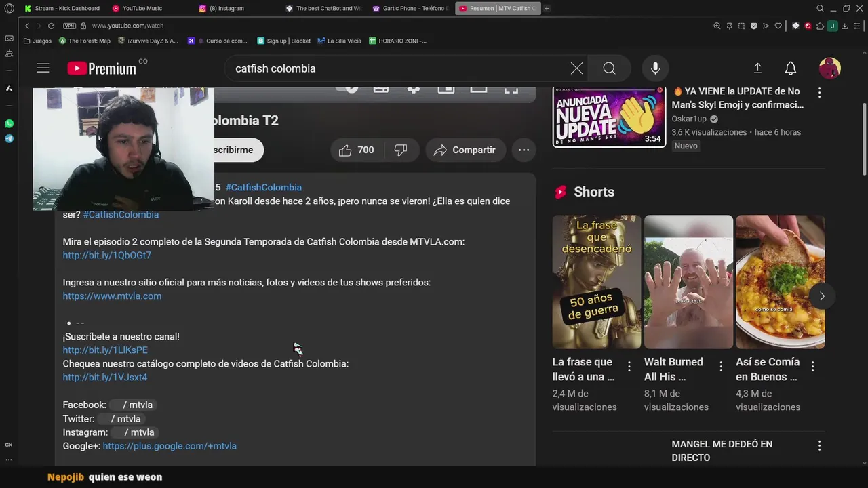Like the video with 700 likes
868x488 pixels.
point(357,150)
